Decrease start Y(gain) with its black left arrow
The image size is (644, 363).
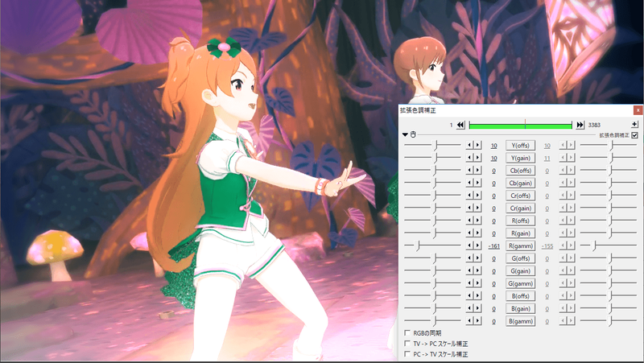(469, 158)
